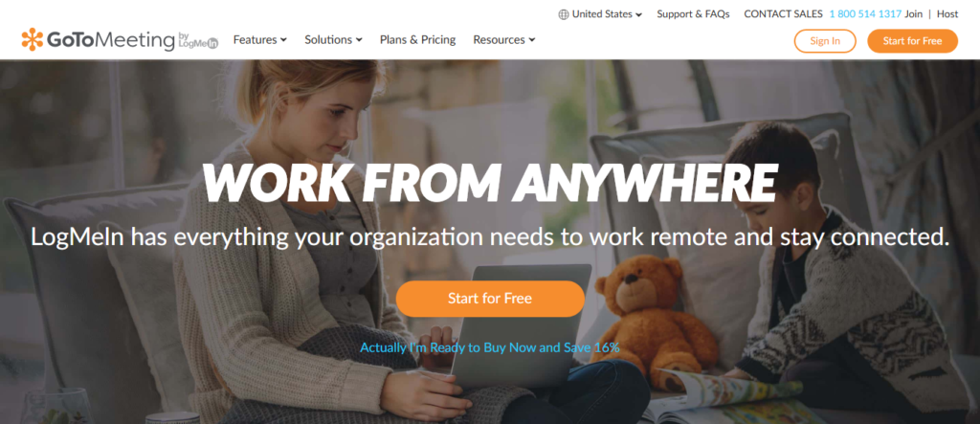This screenshot has width=980, height=424.
Task: Expand the Features menu
Action: (x=260, y=39)
